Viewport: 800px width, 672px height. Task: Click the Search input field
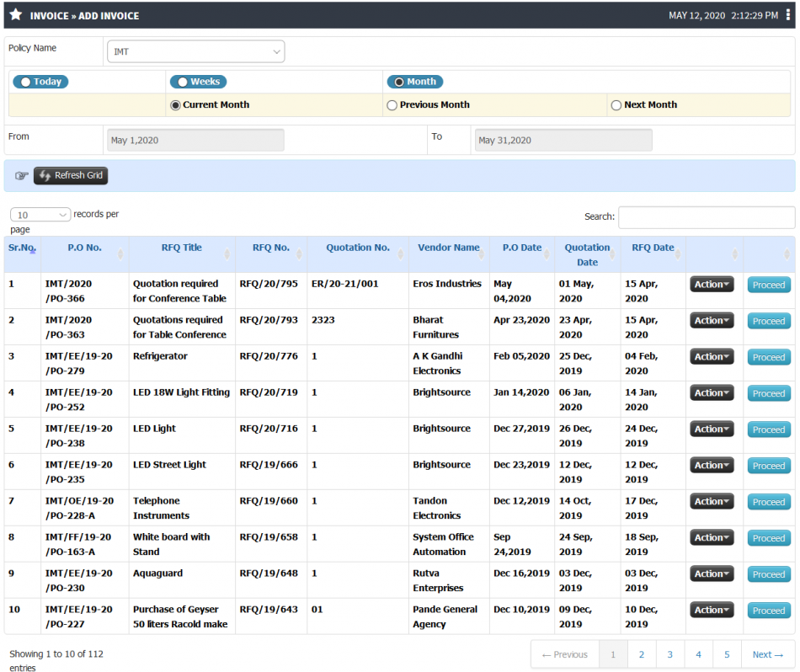coord(707,217)
